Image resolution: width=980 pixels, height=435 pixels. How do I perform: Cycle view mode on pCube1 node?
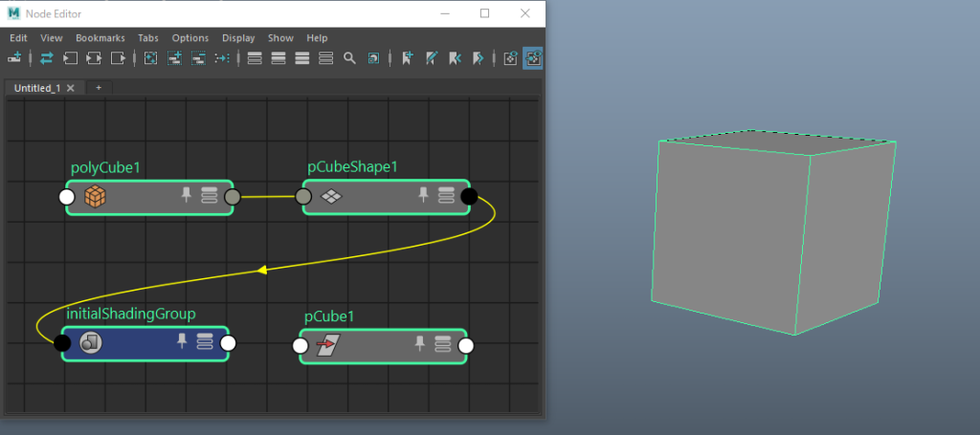[442, 343]
